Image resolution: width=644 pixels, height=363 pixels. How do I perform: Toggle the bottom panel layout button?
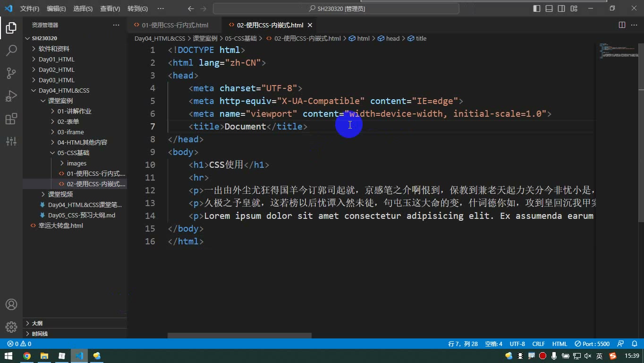[x=549, y=9]
